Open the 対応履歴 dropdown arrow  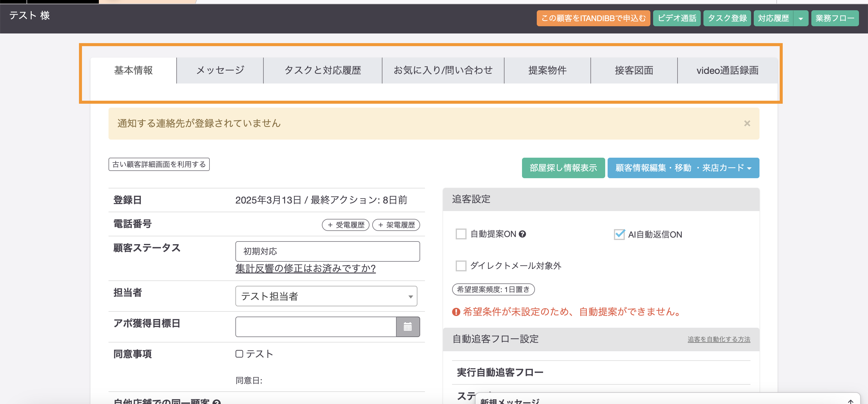point(800,18)
